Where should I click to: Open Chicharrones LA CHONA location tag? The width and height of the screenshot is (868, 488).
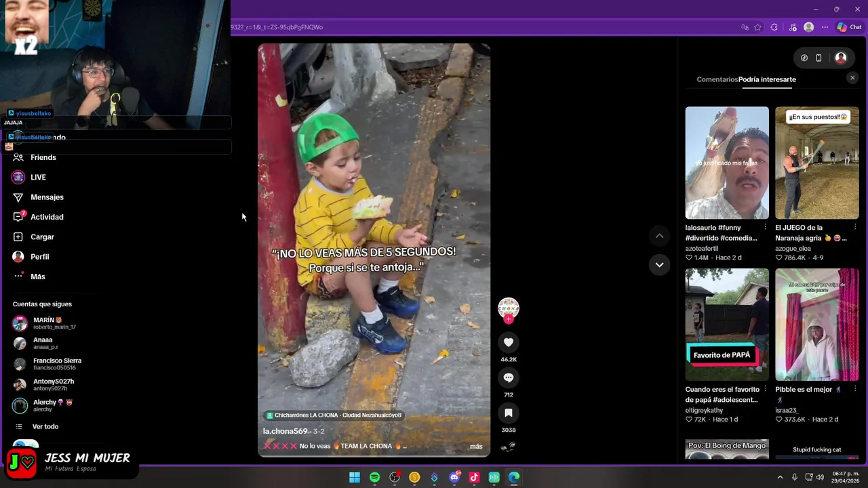[334, 415]
